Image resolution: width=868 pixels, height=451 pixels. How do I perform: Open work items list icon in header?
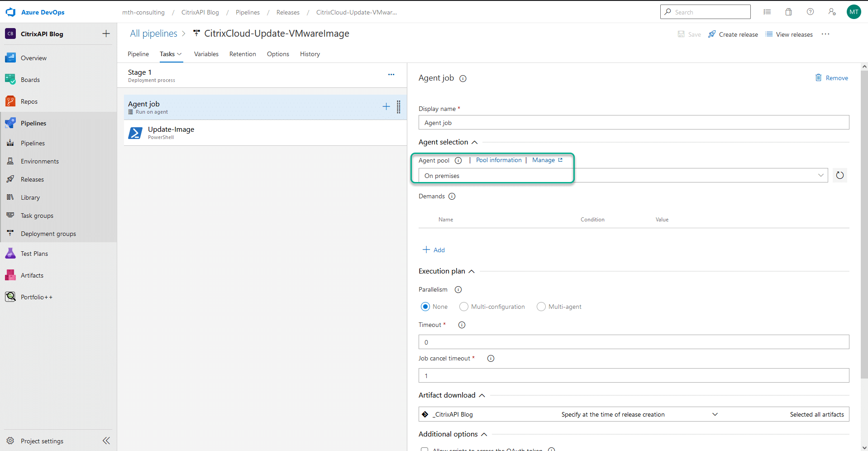pos(767,12)
